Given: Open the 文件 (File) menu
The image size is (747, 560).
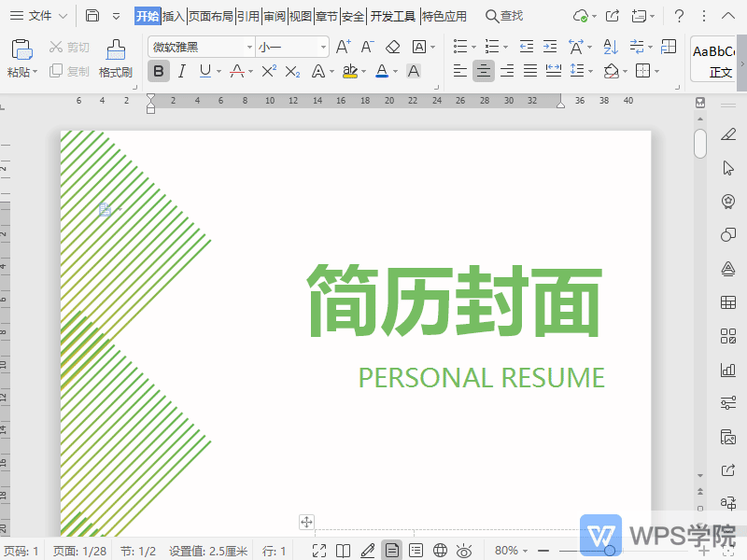Looking at the screenshot, I should (x=39, y=16).
